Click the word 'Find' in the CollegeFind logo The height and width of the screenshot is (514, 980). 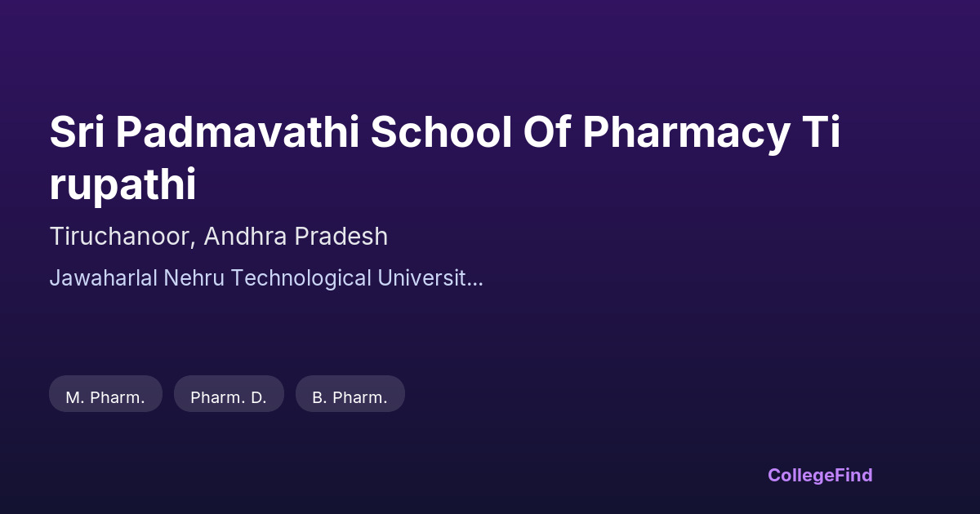[853, 475]
